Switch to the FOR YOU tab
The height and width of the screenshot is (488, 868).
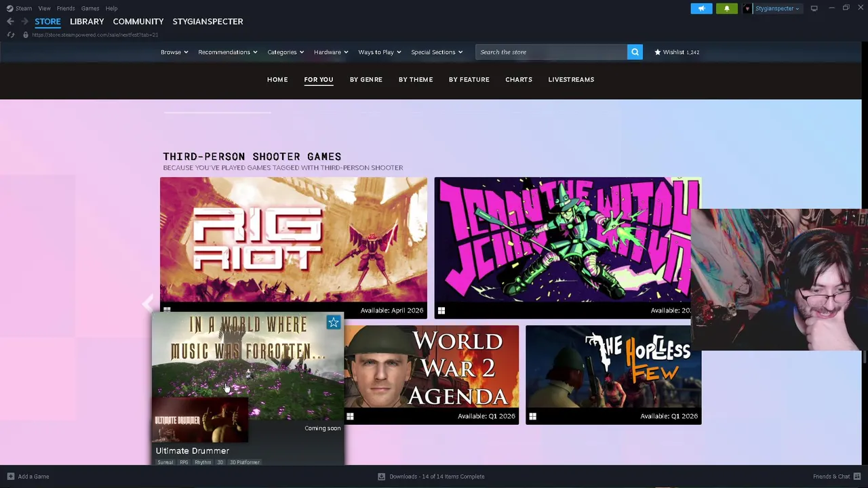[319, 79]
